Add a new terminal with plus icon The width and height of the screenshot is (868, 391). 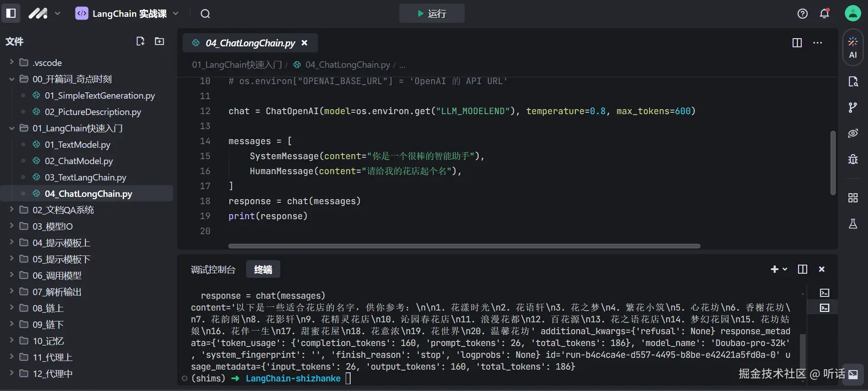pyautogui.click(x=774, y=269)
